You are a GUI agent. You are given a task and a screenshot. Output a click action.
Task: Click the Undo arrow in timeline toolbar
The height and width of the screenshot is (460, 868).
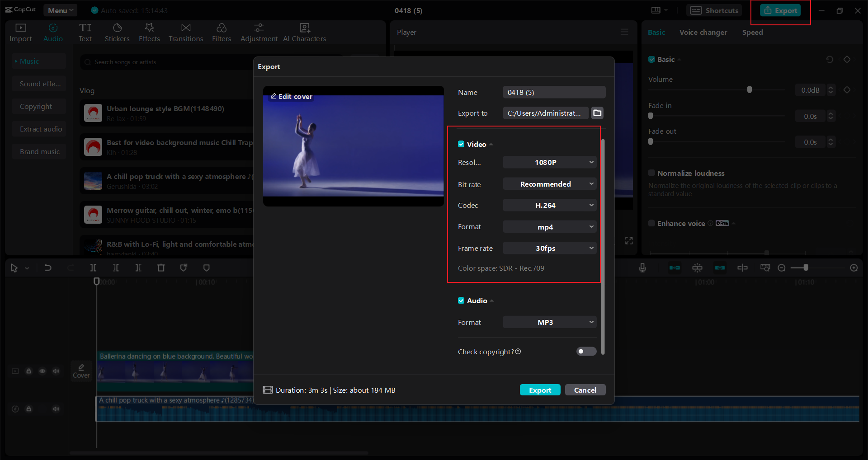pos(48,268)
